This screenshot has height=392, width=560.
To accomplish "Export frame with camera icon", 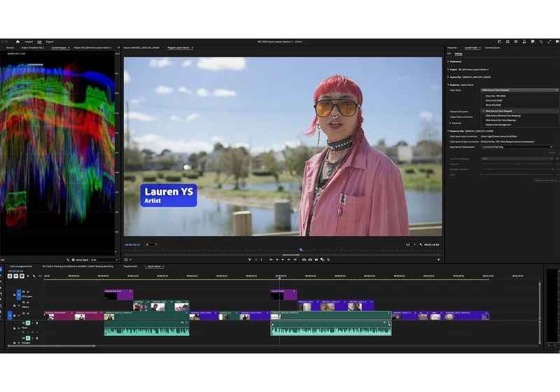I will click(316, 260).
